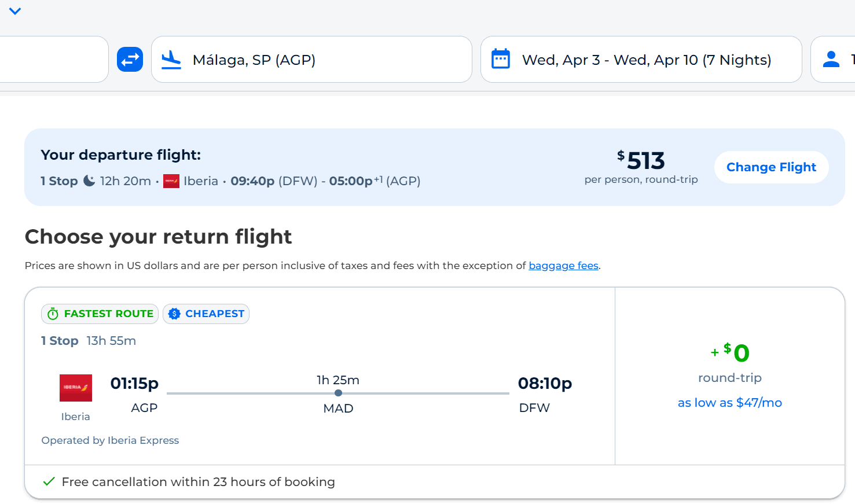Click the Iberia logo in departure summary
Screen dimensions: 855x504
pyautogui.click(x=171, y=181)
